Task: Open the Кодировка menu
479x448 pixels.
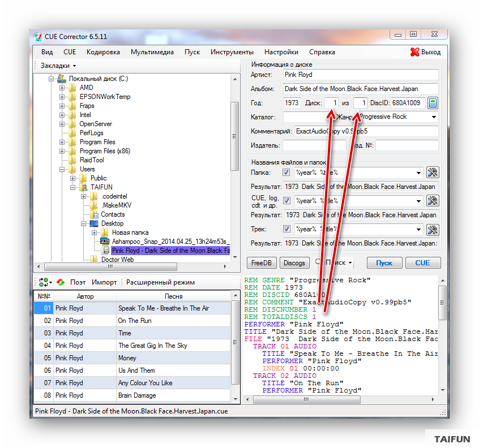Action: click(x=103, y=52)
